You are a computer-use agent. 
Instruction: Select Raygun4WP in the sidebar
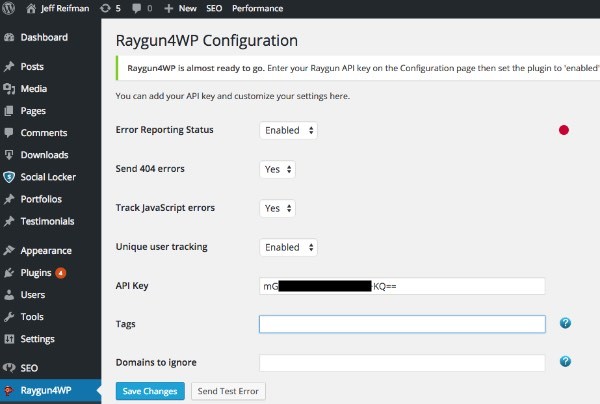pos(46,391)
